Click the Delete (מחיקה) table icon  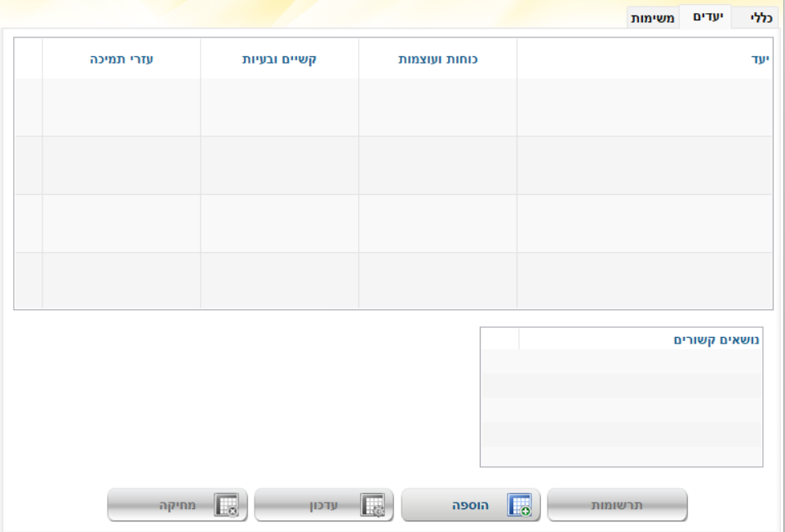[225, 505]
